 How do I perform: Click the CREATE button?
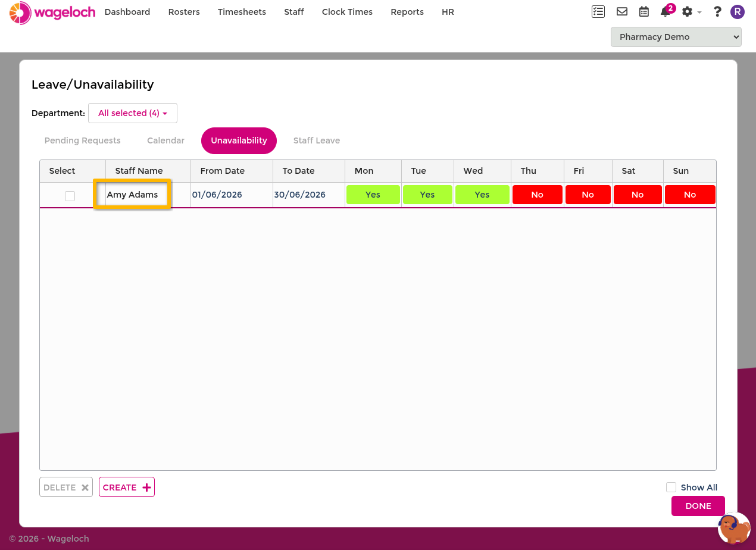[x=127, y=487]
